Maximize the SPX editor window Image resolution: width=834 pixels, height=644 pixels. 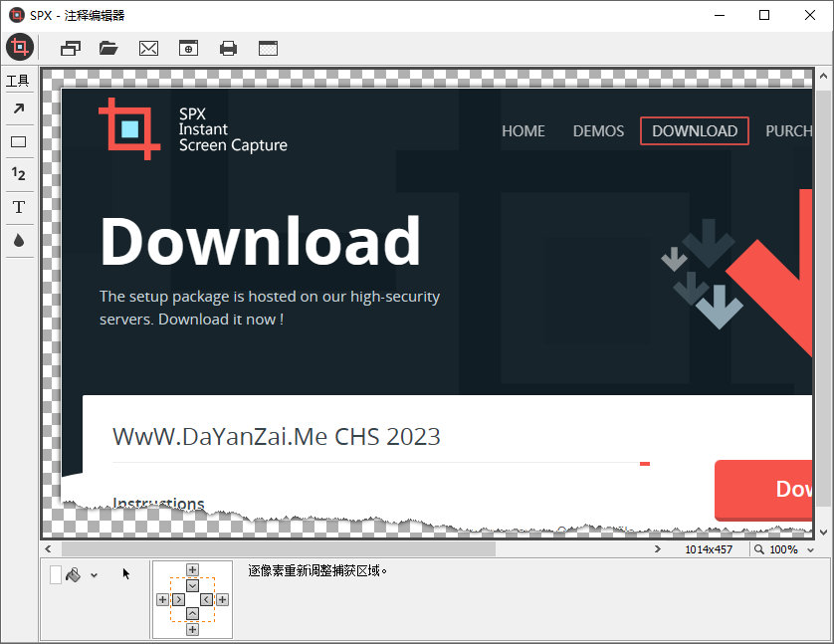pyautogui.click(x=764, y=15)
